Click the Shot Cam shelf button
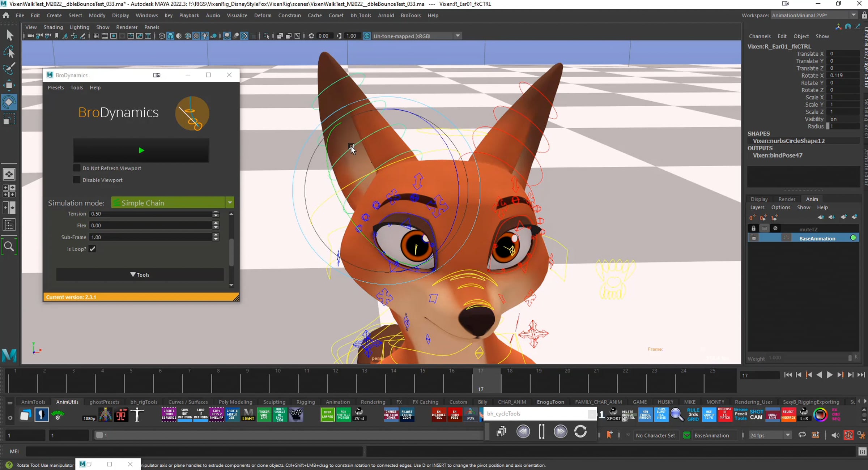Viewport: 868px width, 470px height. click(x=756, y=415)
